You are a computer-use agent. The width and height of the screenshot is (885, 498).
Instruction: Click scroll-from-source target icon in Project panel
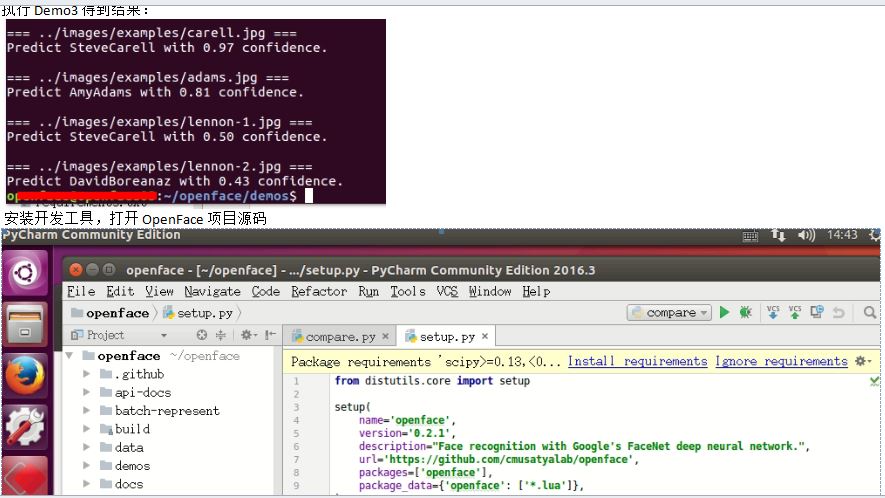point(201,335)
